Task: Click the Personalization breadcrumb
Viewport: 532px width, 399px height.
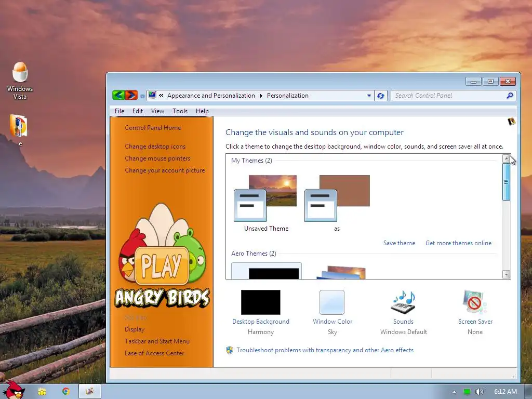Action: coord(287,96)
